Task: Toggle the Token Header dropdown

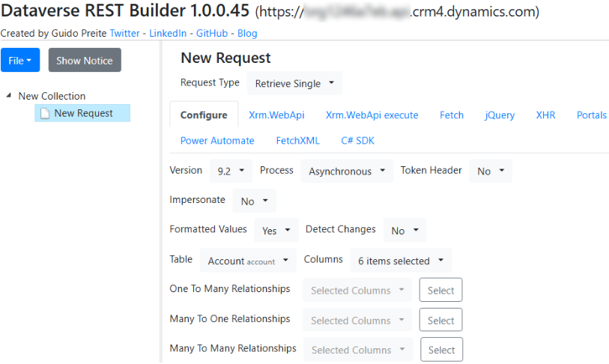Action: [x=491, y=171]
